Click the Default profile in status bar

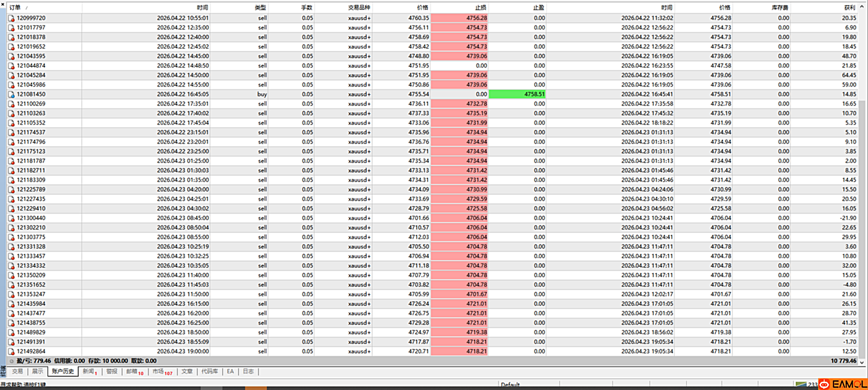510,385
